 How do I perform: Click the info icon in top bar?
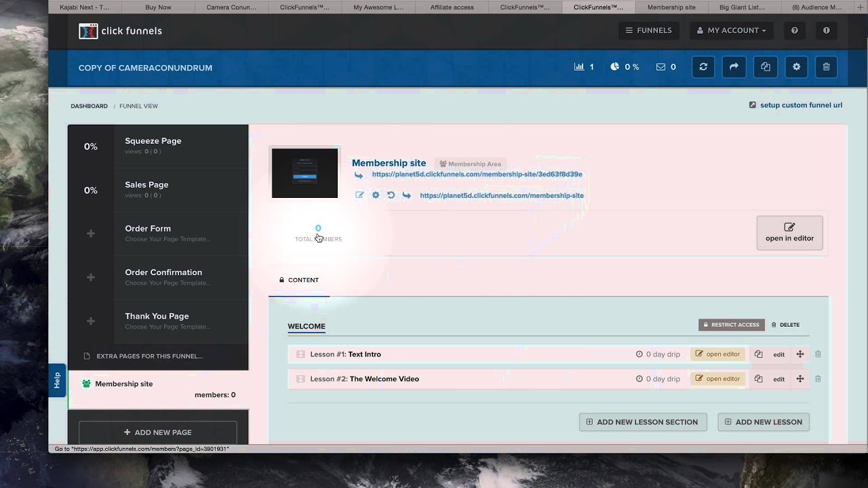(826, 30)
